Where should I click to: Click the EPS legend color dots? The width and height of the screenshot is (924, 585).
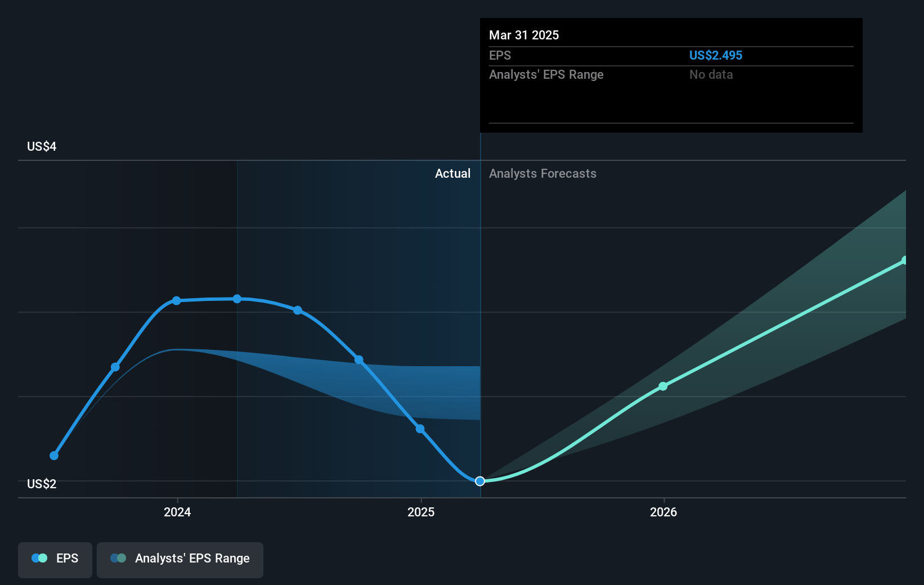click(39, 558)
